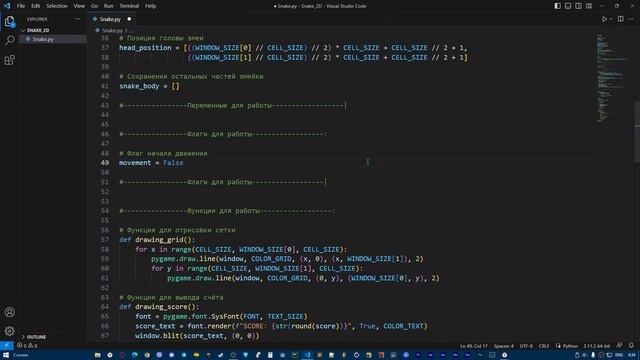Close Snake.py tab via unsaved dot
640x360 pixels.
click(x=129, y=19)
